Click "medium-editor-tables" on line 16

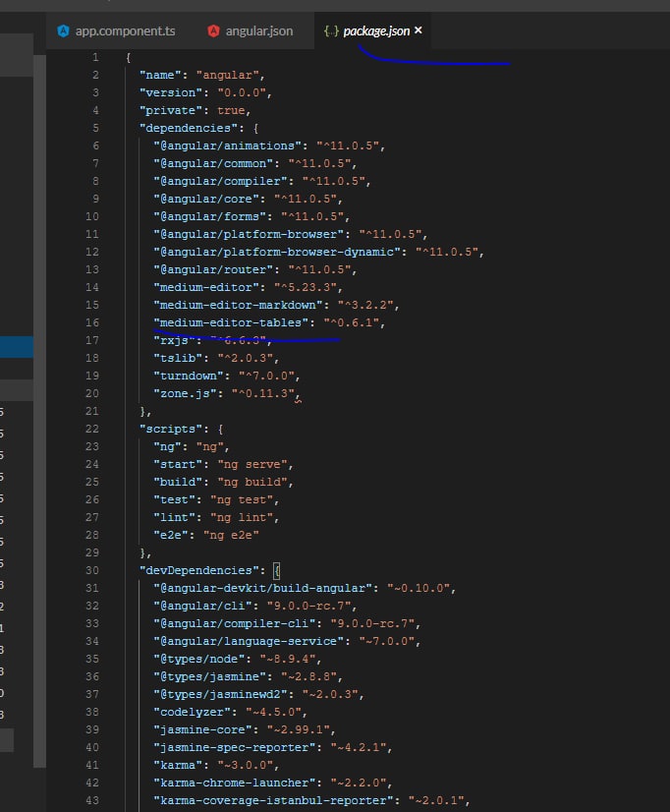pyautogui.click(x=231, y=322)
